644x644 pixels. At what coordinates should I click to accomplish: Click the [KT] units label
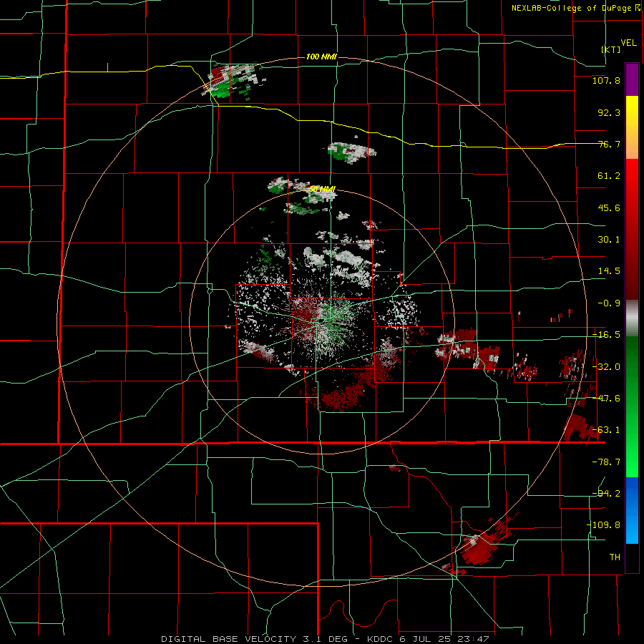tap(611, 49)
